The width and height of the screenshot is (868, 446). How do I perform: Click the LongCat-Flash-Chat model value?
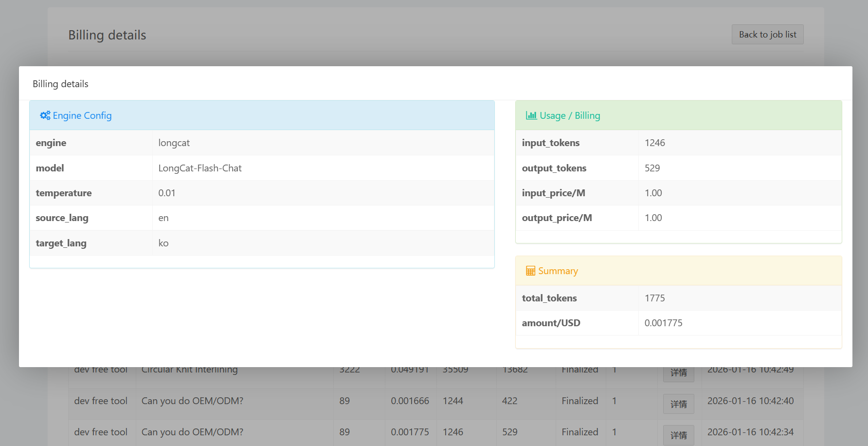pyautogui.click(x=200, y=168)
